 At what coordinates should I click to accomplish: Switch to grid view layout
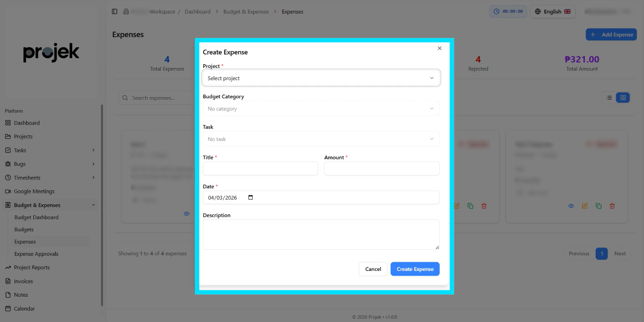pos(623,98)
